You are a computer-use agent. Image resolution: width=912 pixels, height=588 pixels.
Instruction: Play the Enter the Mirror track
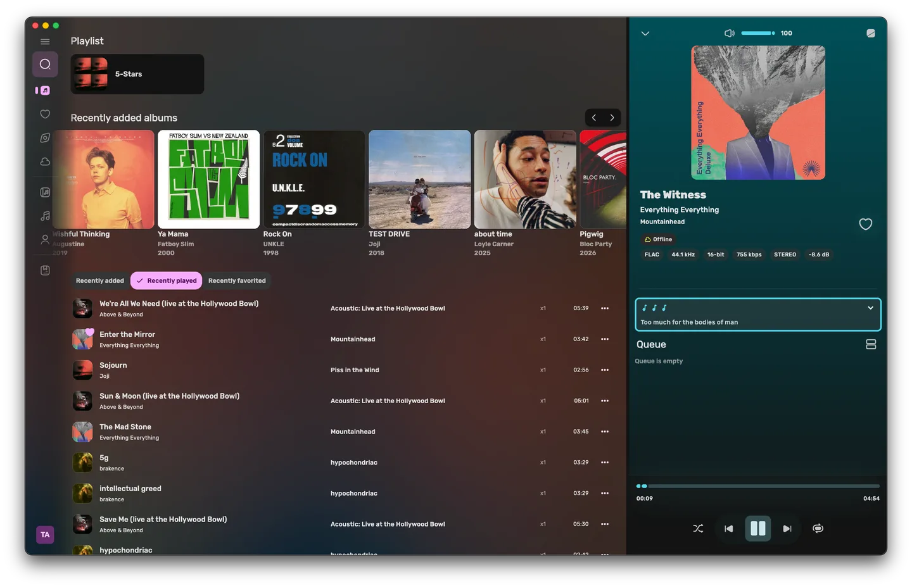tap(127, 334)
